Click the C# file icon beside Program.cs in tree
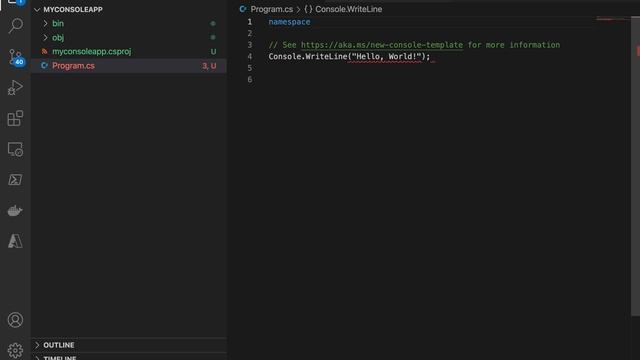This screenshot has width=640, height=360. coord(44,66)
